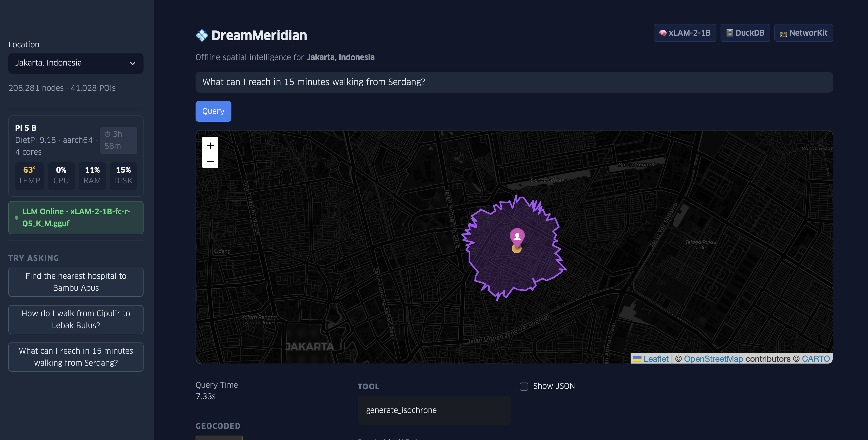The height and width of the screenshot is (440, 868).
Task: Enable the Show JSON checkbox
Action: (524, 386)
